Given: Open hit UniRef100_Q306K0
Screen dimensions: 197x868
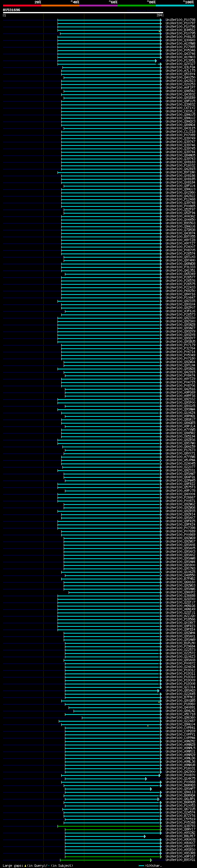Looking at the screenshot, I should tap(180, 40).
